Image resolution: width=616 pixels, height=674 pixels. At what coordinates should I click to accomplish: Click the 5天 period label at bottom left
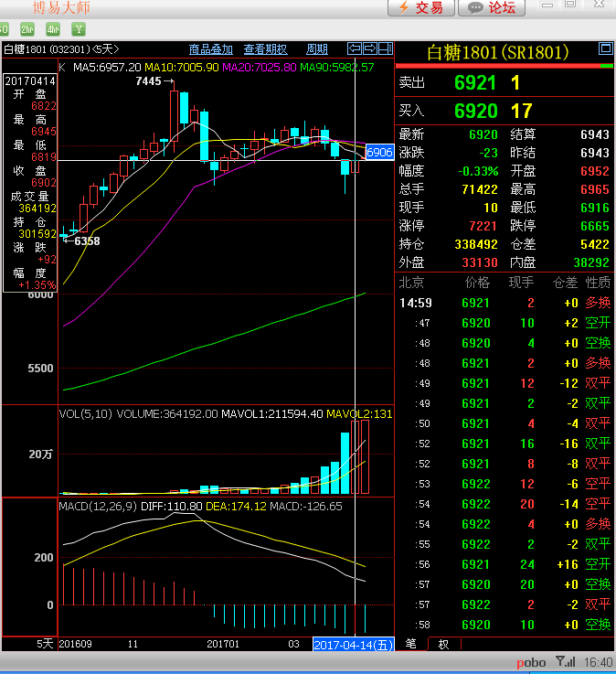coord(45,644)
